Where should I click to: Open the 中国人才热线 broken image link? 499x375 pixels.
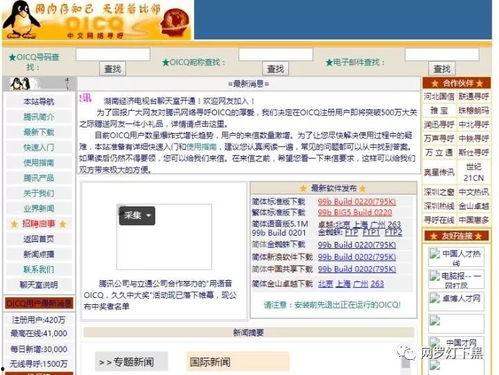pyautogui.click(x=456, y=257)
